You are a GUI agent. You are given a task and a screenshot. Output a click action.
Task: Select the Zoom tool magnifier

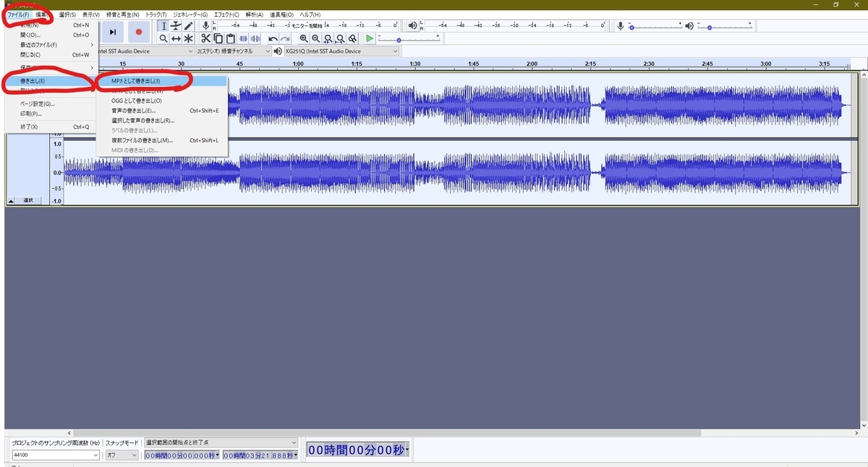[164, 38]
